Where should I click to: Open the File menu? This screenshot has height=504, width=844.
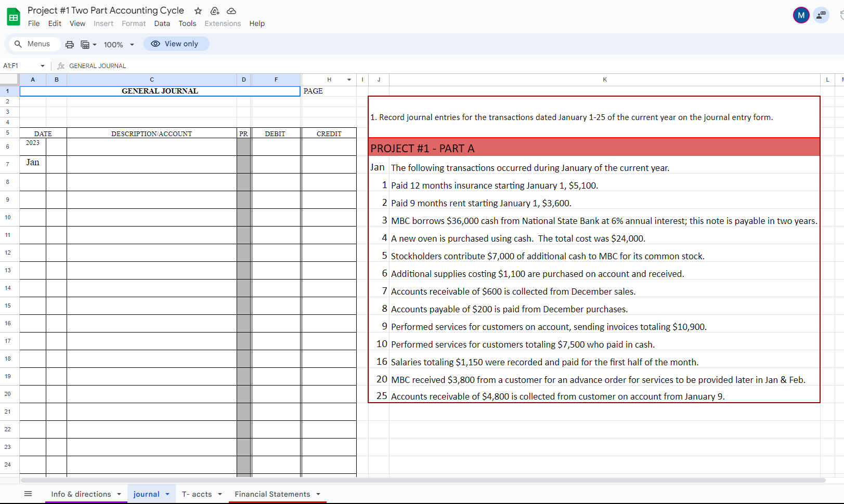34,23
